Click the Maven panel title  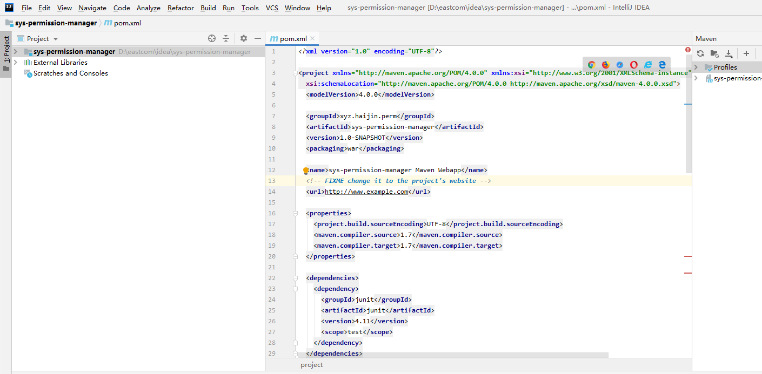tap(706, 38)
